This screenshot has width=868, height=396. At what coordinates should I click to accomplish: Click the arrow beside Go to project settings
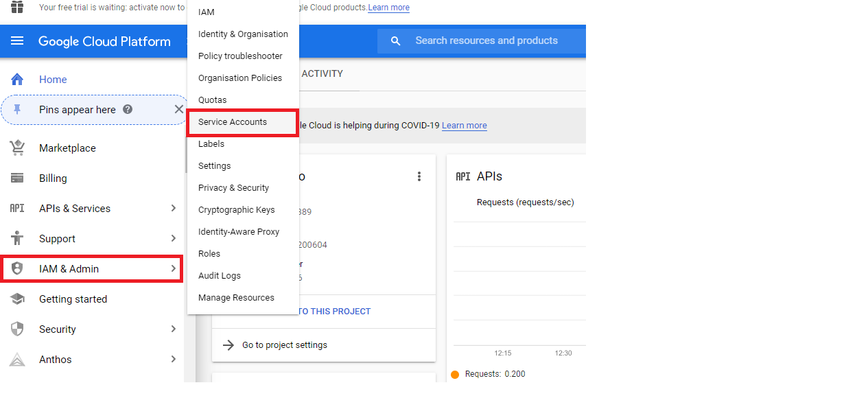click(229, 345)
